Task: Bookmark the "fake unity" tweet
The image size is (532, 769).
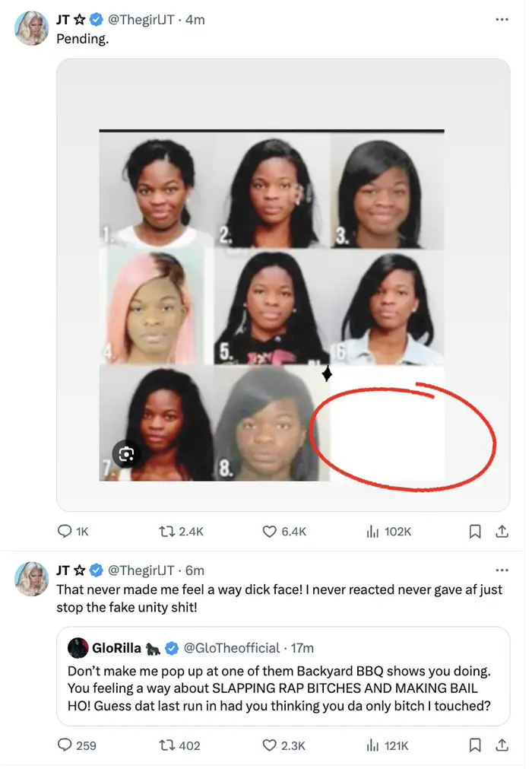Action: pos(475,745)
